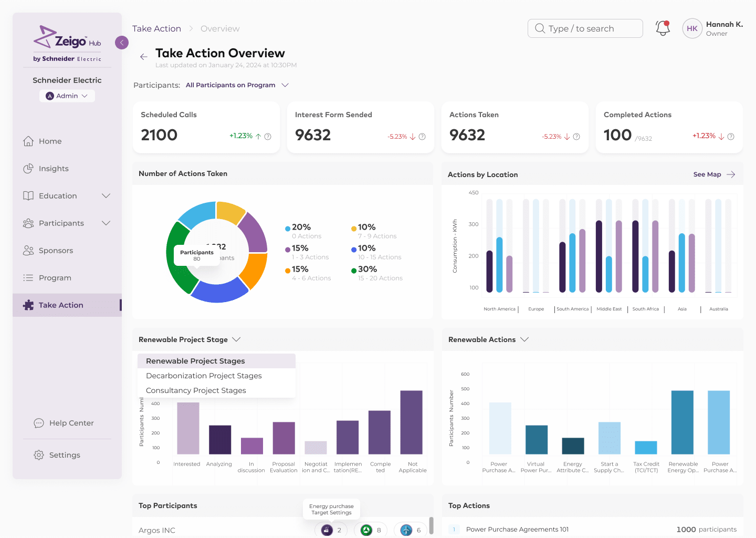Click the Zeigo Hub logo
The image size is (756, 538).
click(67, 44)
